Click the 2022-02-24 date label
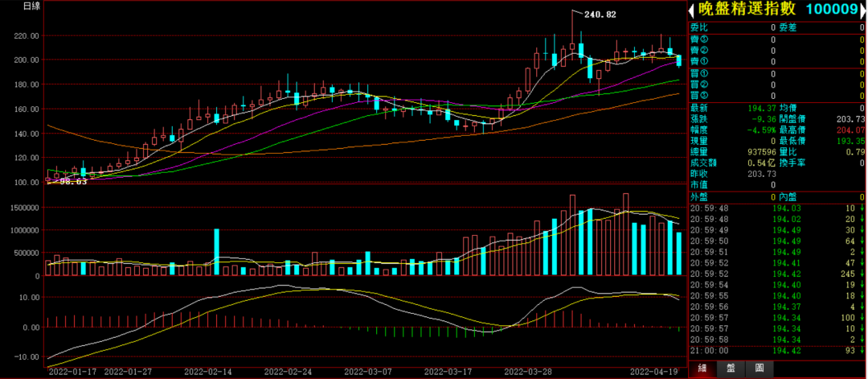868x379 pixels. [x=289, y=373]
